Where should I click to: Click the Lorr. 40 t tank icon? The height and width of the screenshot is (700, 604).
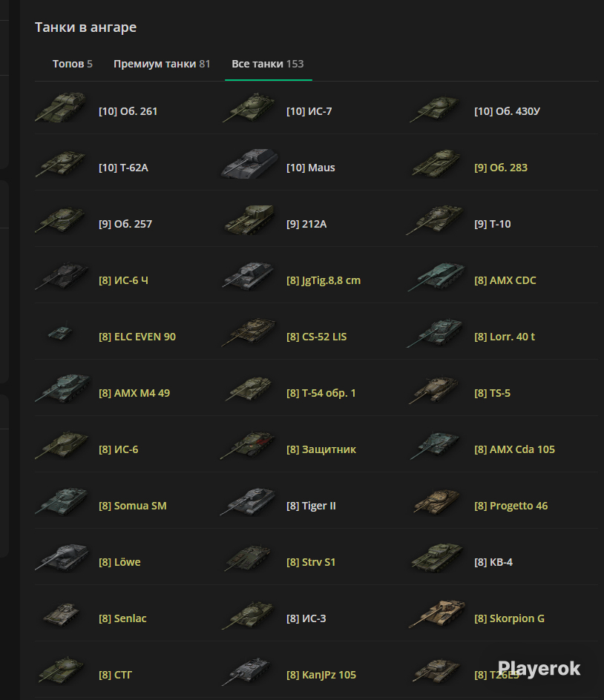[x=436, y=333]
